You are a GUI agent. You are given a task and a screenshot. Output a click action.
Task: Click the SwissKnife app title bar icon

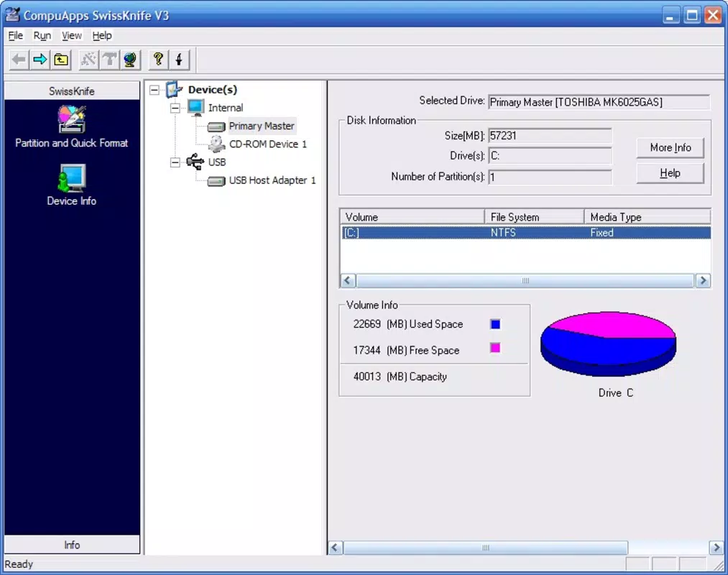point(12,15)
